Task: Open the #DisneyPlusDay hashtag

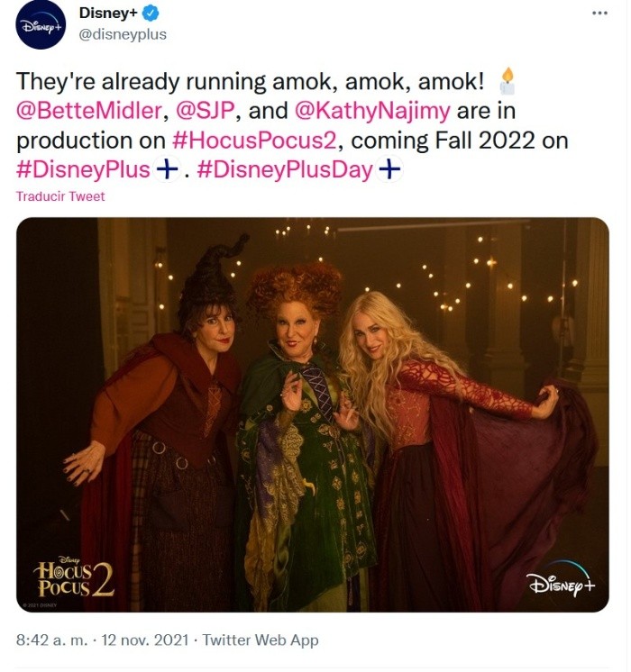Action: pos(284,170)
